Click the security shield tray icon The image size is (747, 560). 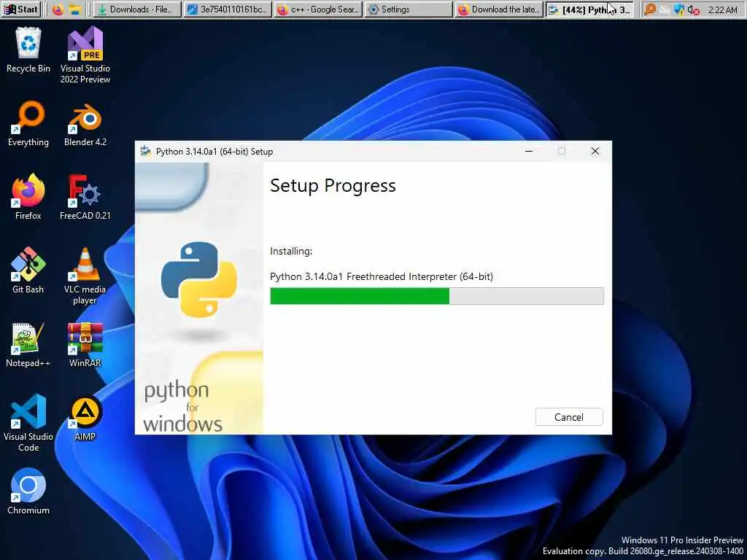coord(679,9)
